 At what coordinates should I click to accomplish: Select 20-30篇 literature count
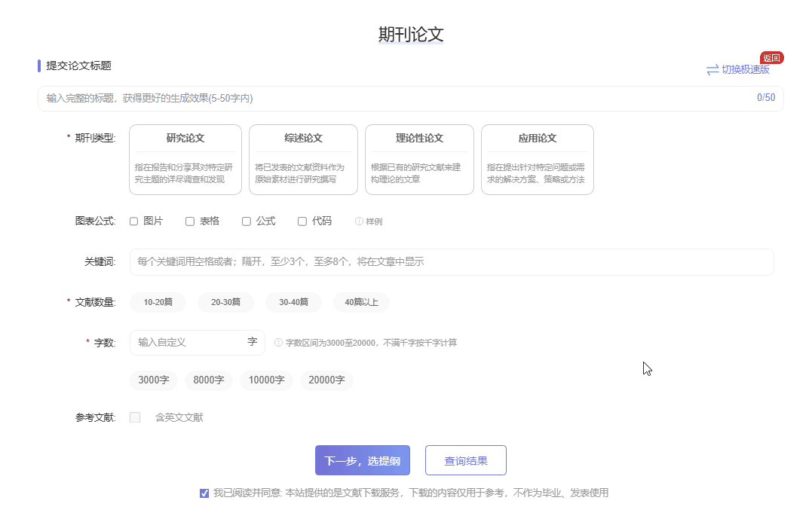[x=225, y=302]
